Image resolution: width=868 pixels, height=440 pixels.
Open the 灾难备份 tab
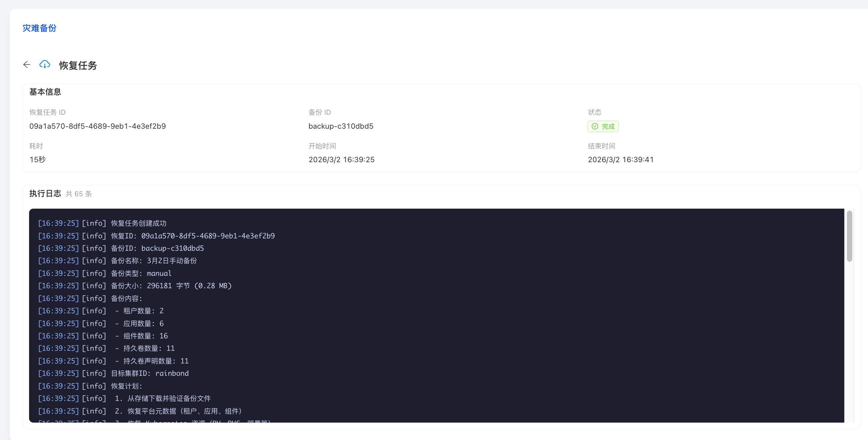(x=39, y=28)
